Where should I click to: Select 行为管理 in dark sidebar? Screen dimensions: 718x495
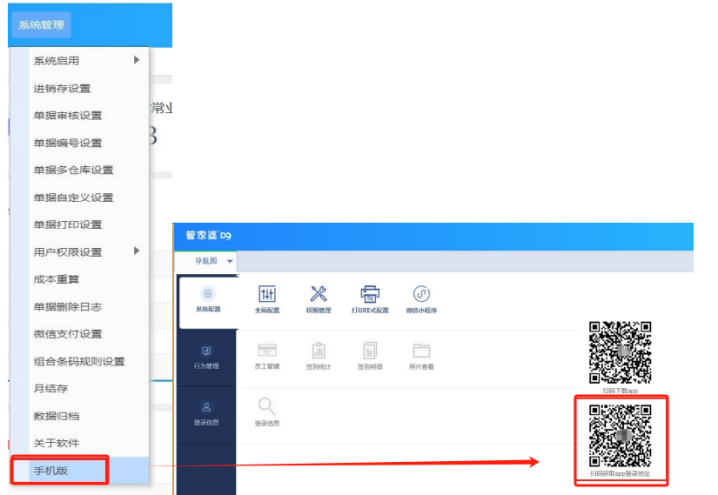click(x=207, y=357)
